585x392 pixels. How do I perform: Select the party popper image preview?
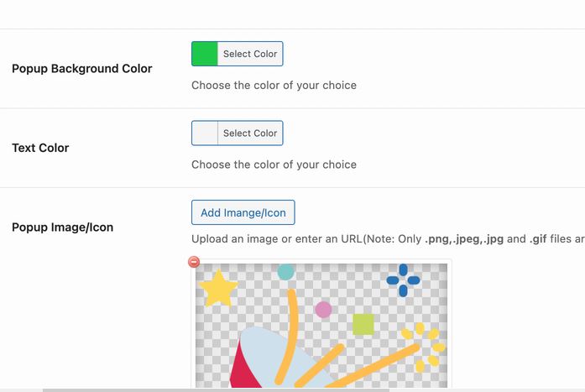click(321, 325)
